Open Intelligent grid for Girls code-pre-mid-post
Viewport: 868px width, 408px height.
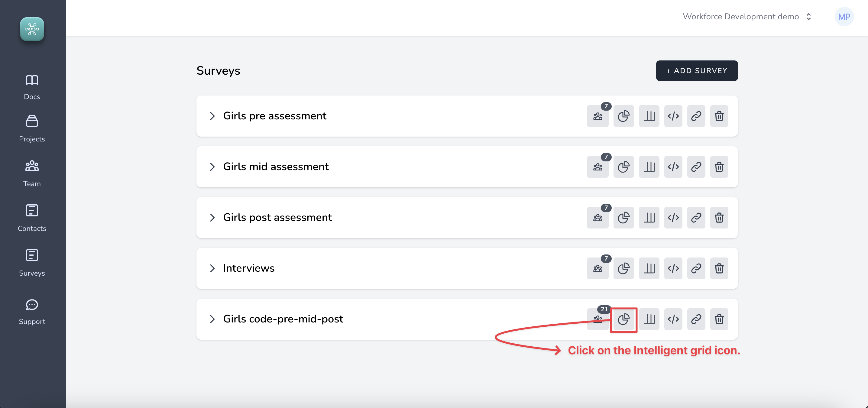[x=623, y=319]
